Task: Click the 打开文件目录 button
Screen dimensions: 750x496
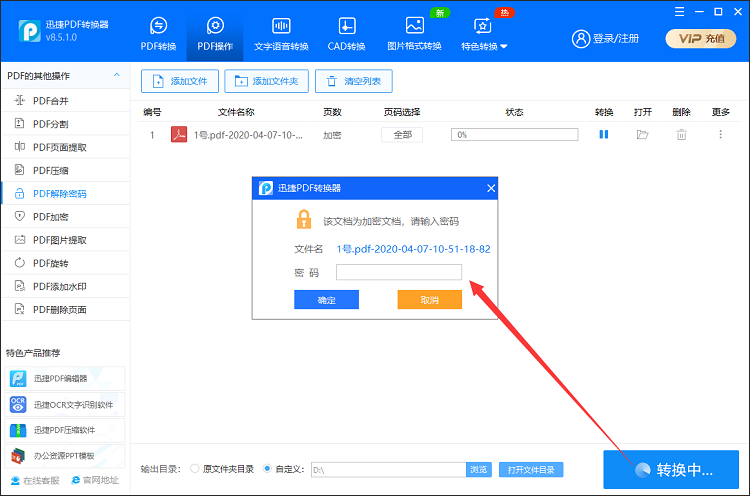Action: [x=531, y=470]
